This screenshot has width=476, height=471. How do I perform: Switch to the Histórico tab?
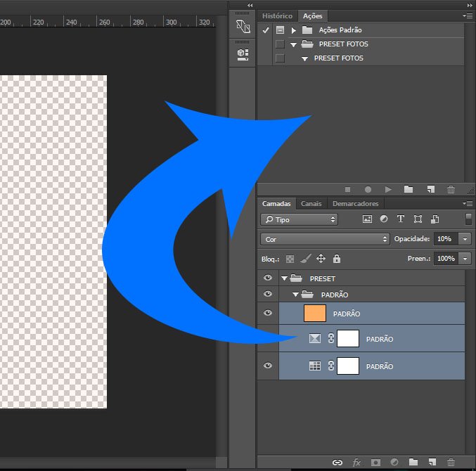277,15
